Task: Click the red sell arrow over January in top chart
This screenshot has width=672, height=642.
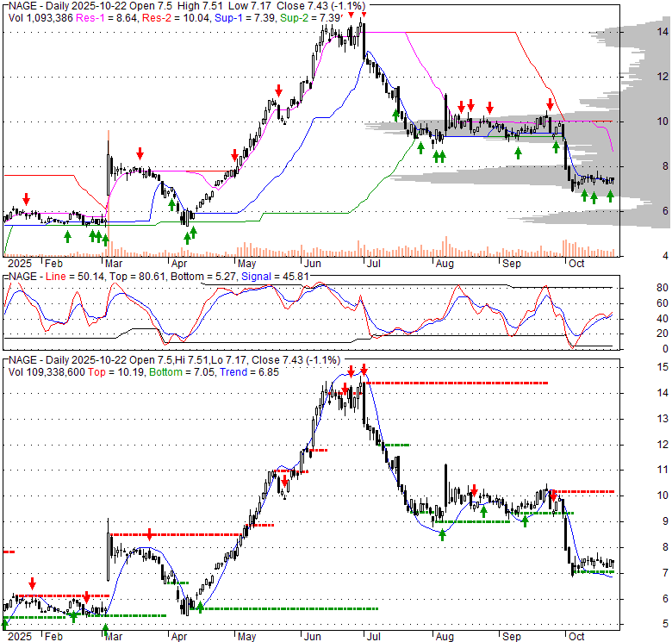Action: coord(26,197)
